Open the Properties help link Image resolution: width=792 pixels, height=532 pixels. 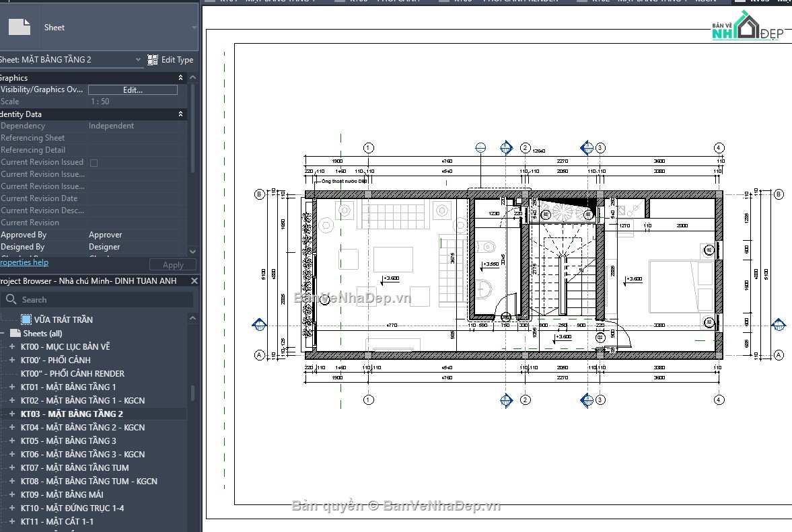24,262
